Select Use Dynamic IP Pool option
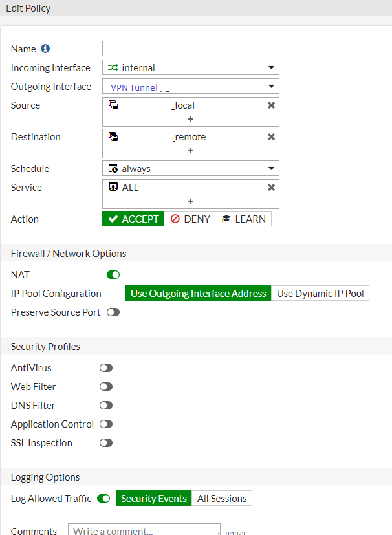Viewport: 392px width, 535px height. coord(320,294)
